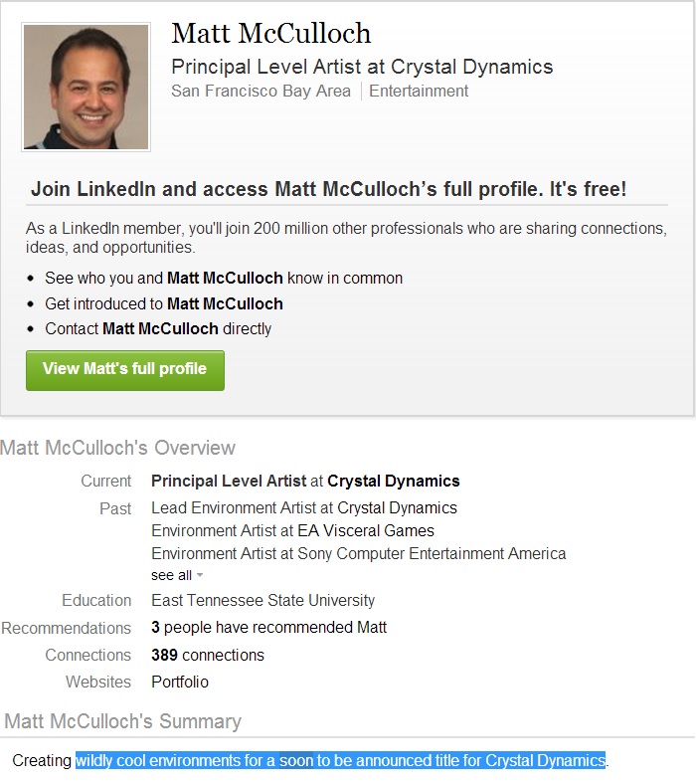Image resolution: width=696 pixels, height=784 pixels.
Task: Click Matt McCulloch's Overview heading
Action: [x=118, y=448]
